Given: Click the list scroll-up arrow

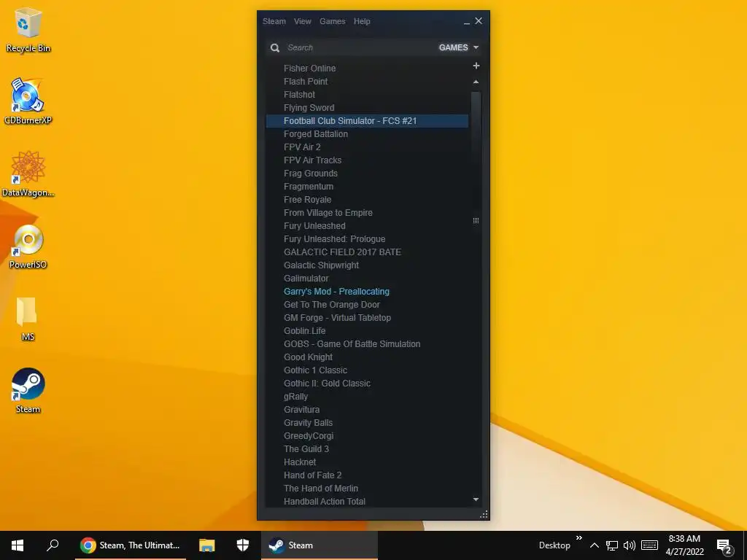Looking at the screenshot, I should 476,82.
